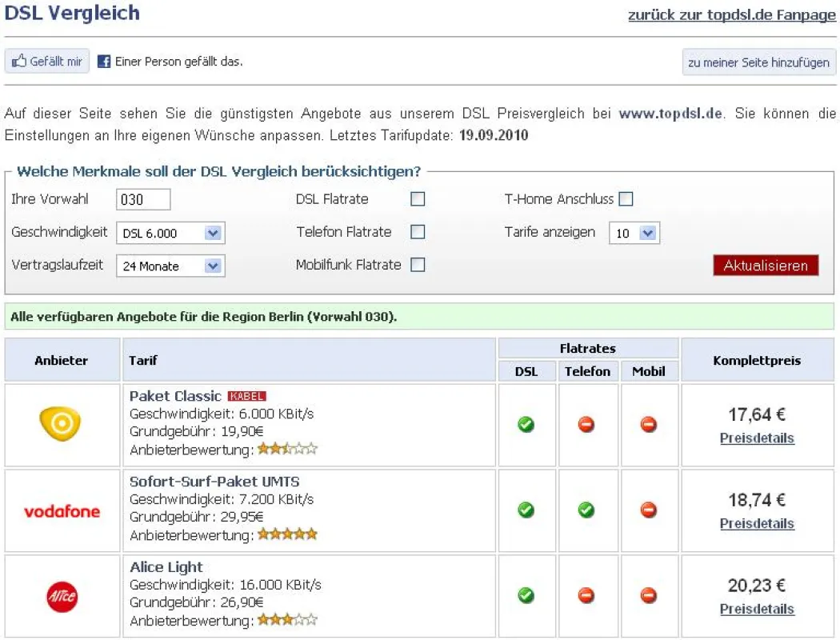Open the Tarife anzeigen dropdown
This screenshot has height=640, width=840.
(x=634, y=234)
